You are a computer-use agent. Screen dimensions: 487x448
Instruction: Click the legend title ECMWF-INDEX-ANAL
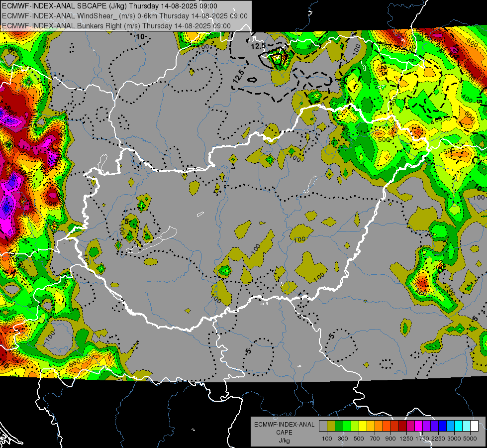tap(284, 425)
